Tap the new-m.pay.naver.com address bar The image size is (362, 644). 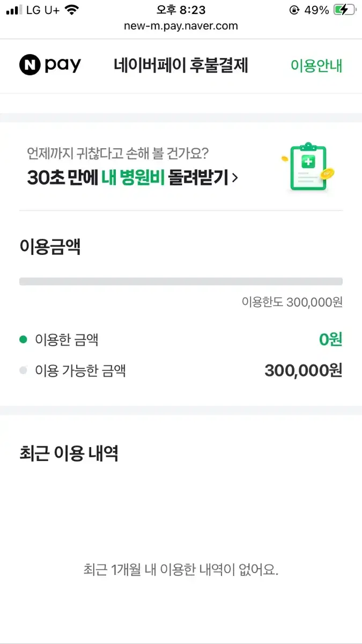pyautogui.click(x=181, y=26)
